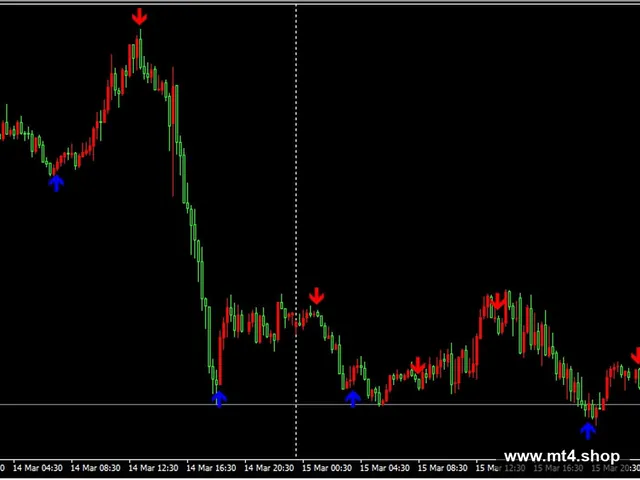Click the '15 Mar 04:30' time label
Screen dimensions: 640x480
click(385, 468)
